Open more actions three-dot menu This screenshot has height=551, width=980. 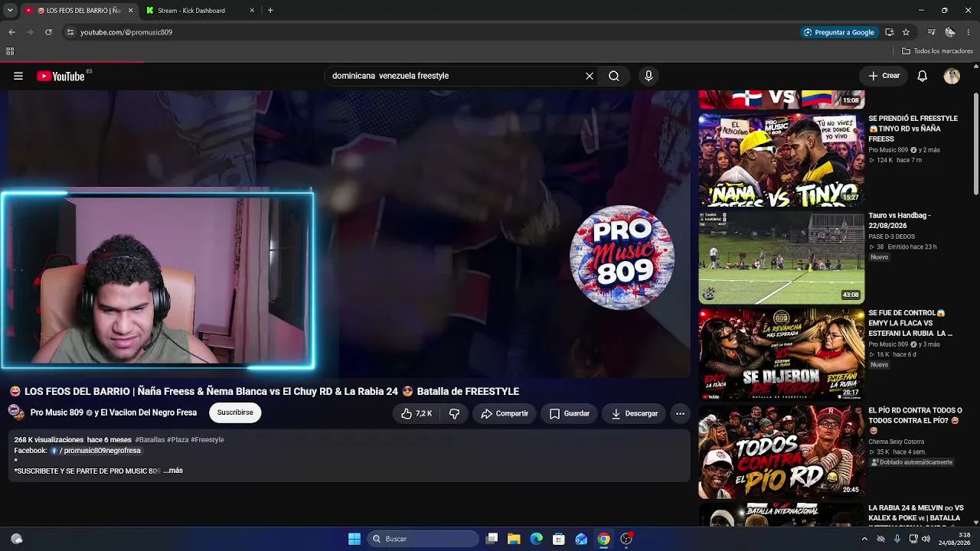click(680, 413)
